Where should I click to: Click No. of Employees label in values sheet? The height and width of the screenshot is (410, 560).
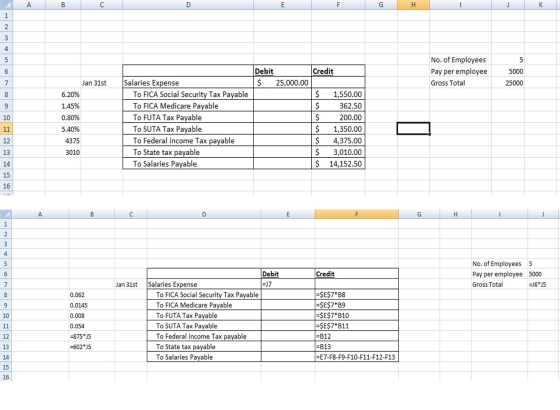[x=458, y=60]
